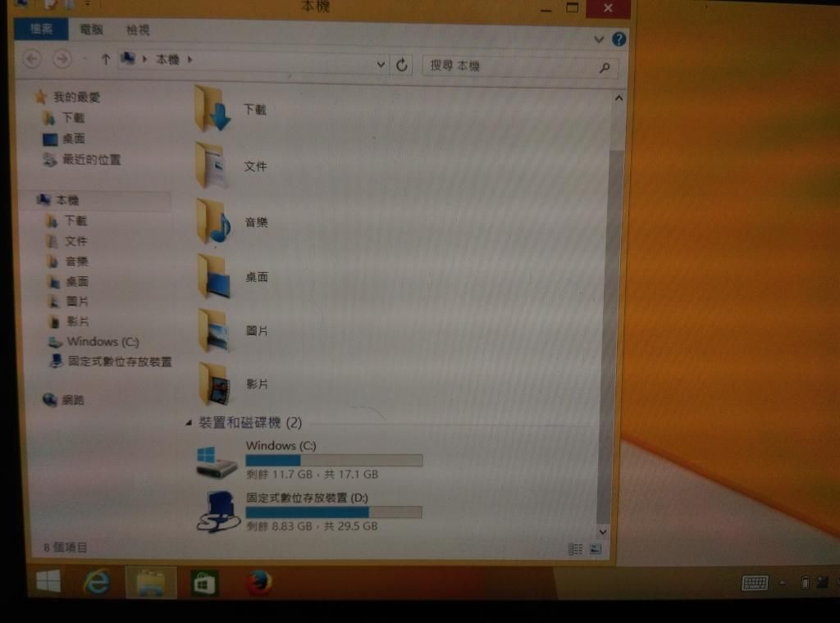Switch to large icons view layout

coord(596,548)
